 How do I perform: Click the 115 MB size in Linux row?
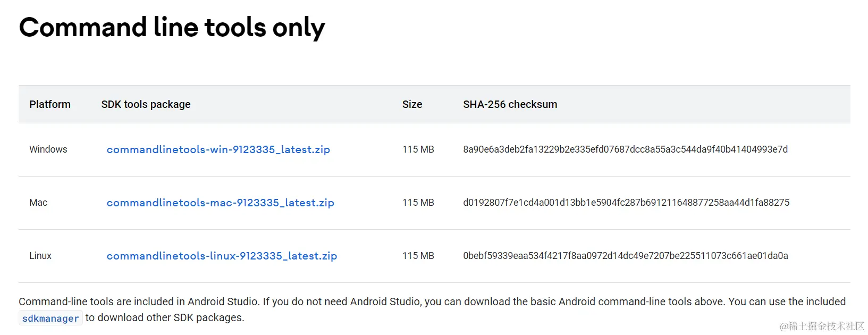418,256
